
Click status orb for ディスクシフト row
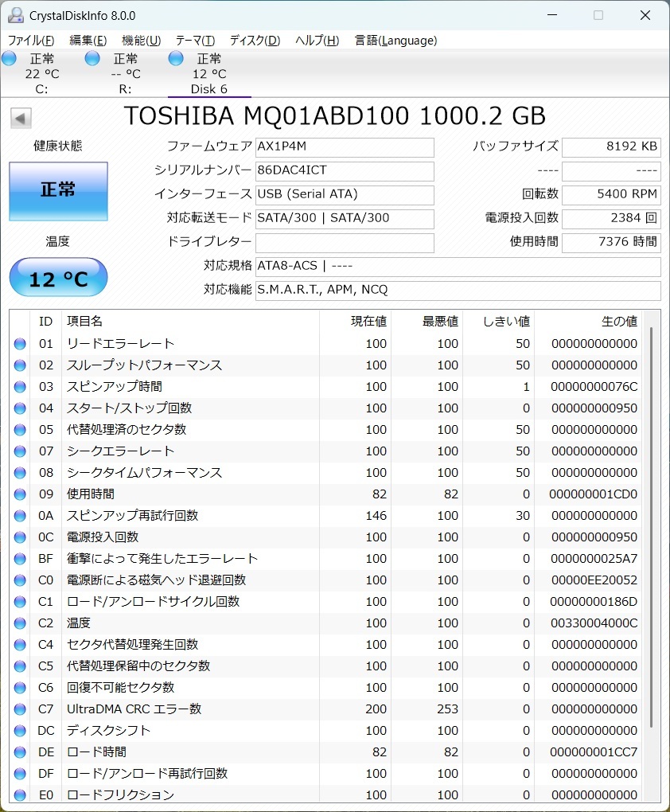click(20, 731)
